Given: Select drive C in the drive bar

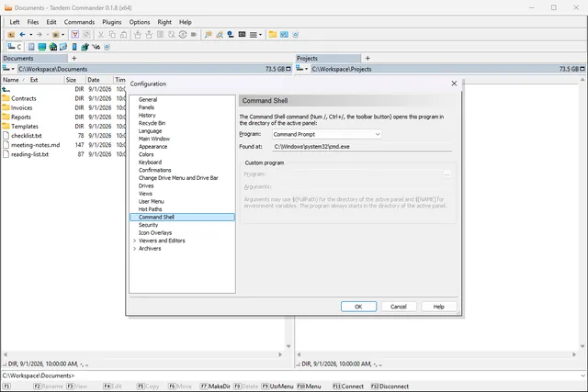Looking at the screenshot, I should (x=15, y=47).
